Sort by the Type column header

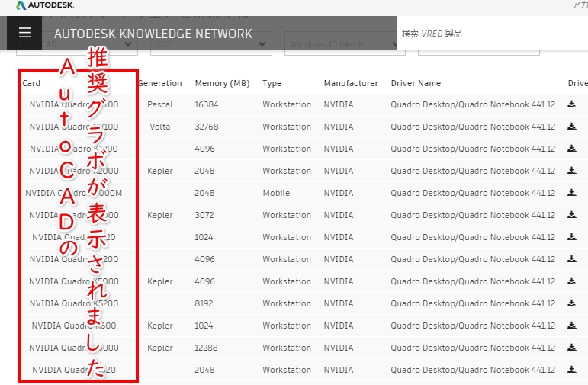(272, 83)
